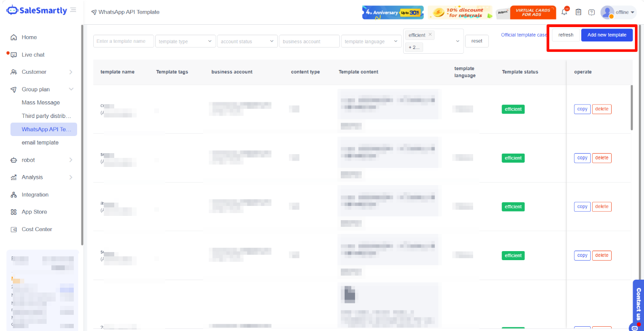Open the notification bell
644x331 pixels.
(565, 12)
